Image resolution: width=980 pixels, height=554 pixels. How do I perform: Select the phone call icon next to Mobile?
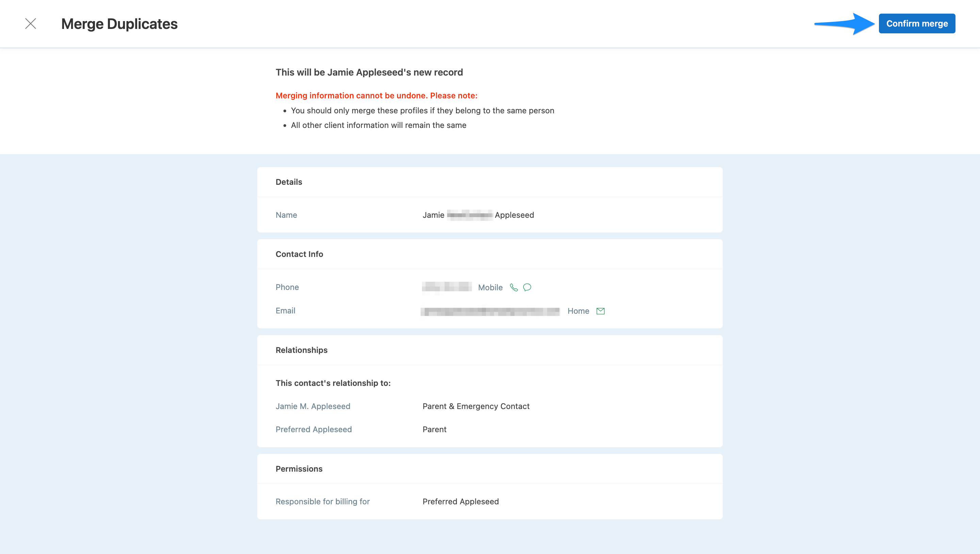point(514,288)
